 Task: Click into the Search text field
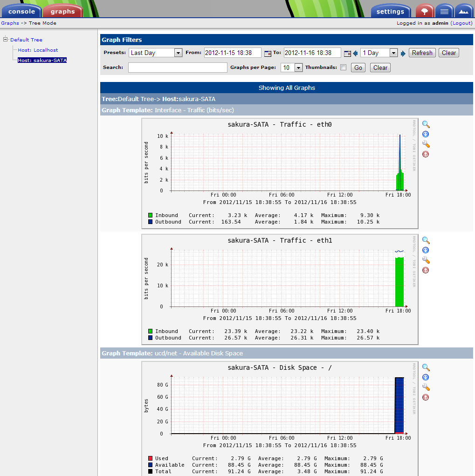pos(178,68)
